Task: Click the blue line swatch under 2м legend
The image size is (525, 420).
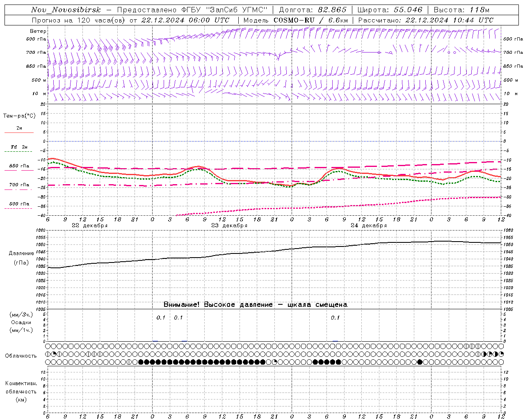Action: tap(19, 133)
